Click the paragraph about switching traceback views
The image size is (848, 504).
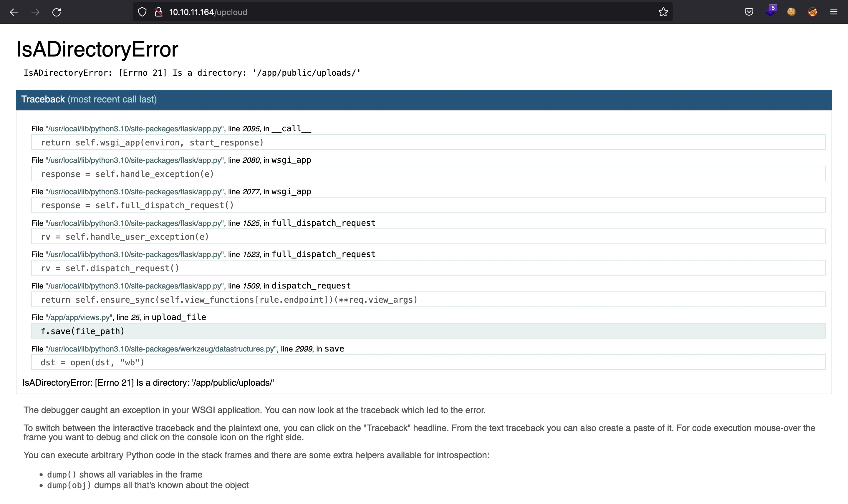click(x=419, y=432)
